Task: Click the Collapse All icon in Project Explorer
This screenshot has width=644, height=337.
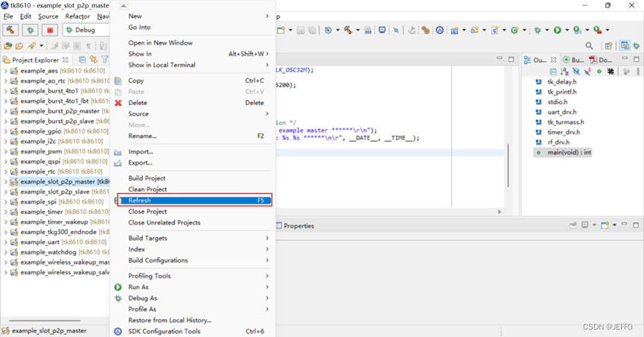Action: 82,60
